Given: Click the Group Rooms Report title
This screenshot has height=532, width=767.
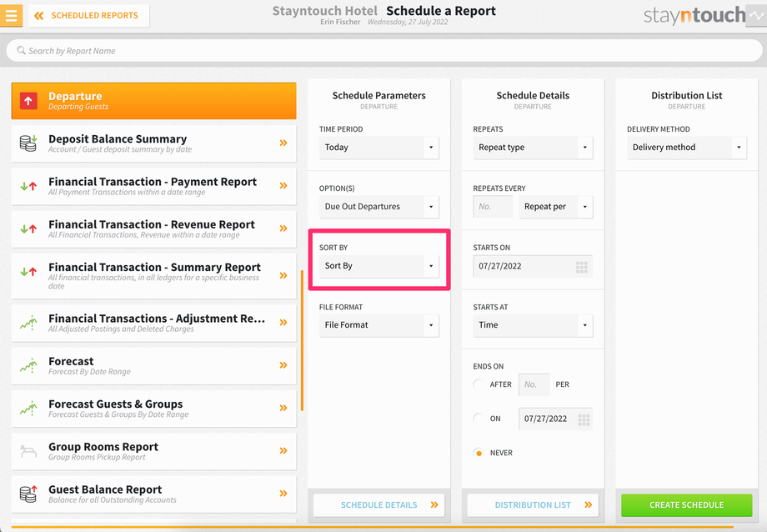Looking at the screenshot, I should pos(103,447).
